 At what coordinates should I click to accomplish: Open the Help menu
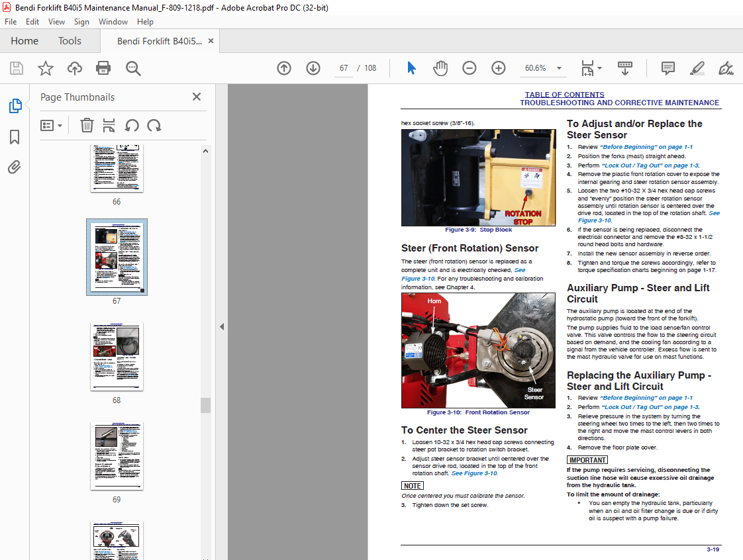click(x=145, y=22)
